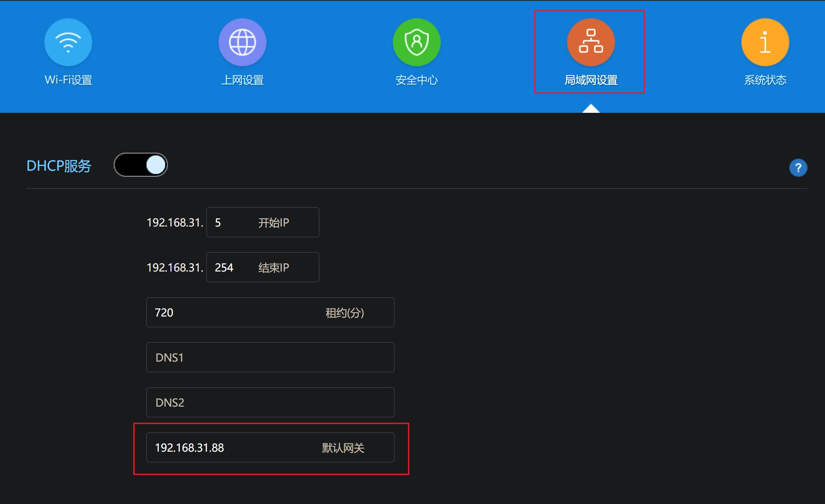
Task: Click the 系统状态 label
Action: coord(765,80)
